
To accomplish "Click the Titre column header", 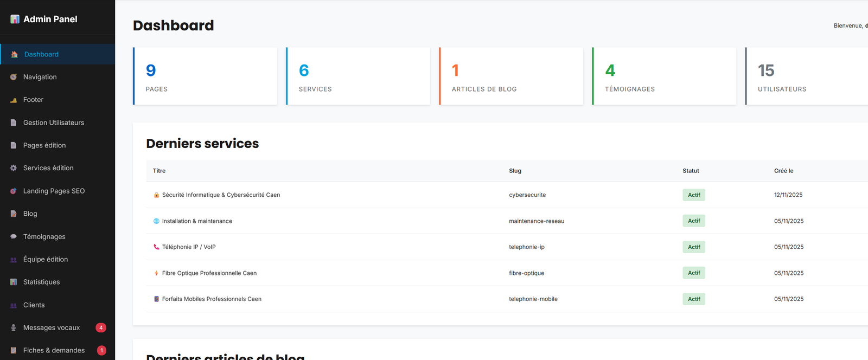I will [159, 171].
